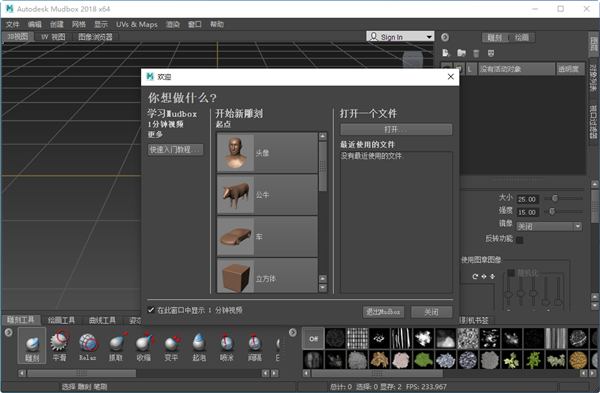Select the 平滑 smooth brush tool

[x=59, y=346]
